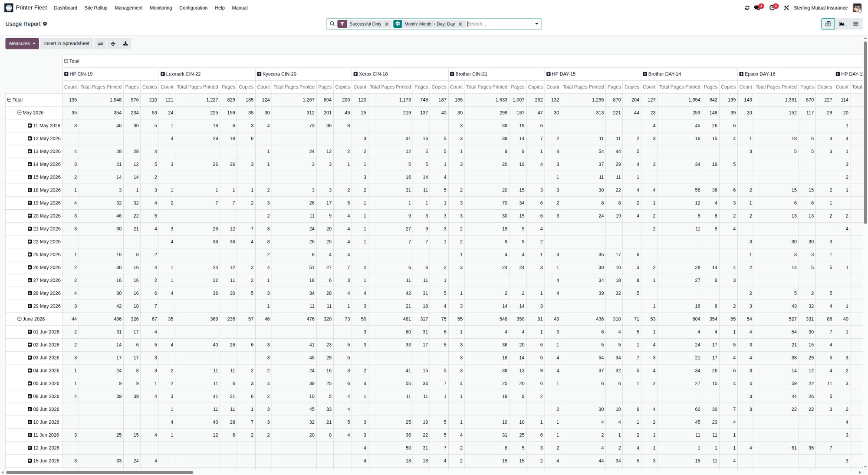Sort by Copies under Kyocera CIN-20
The image size is (868, 475).
342,87
